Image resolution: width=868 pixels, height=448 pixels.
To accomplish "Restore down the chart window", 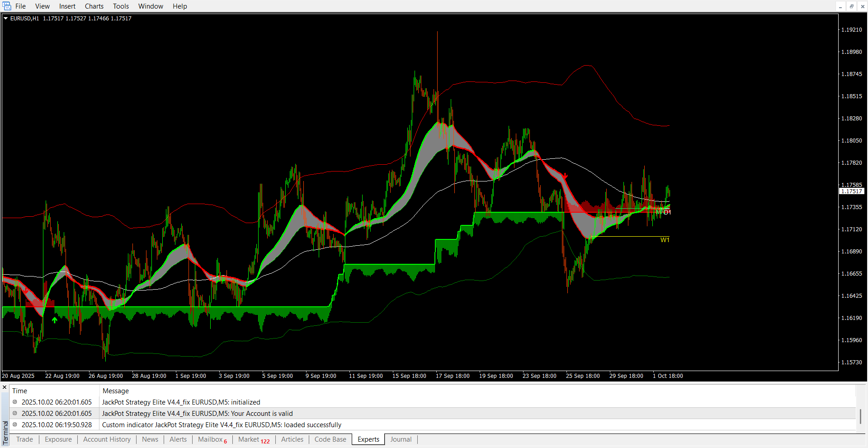I will (x=851, y=6).
